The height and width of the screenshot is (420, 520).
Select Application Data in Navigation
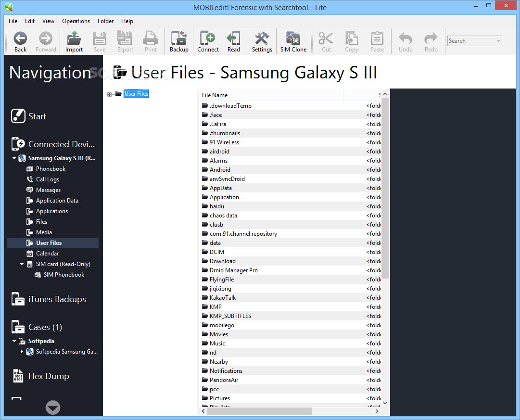click(57, 201)
